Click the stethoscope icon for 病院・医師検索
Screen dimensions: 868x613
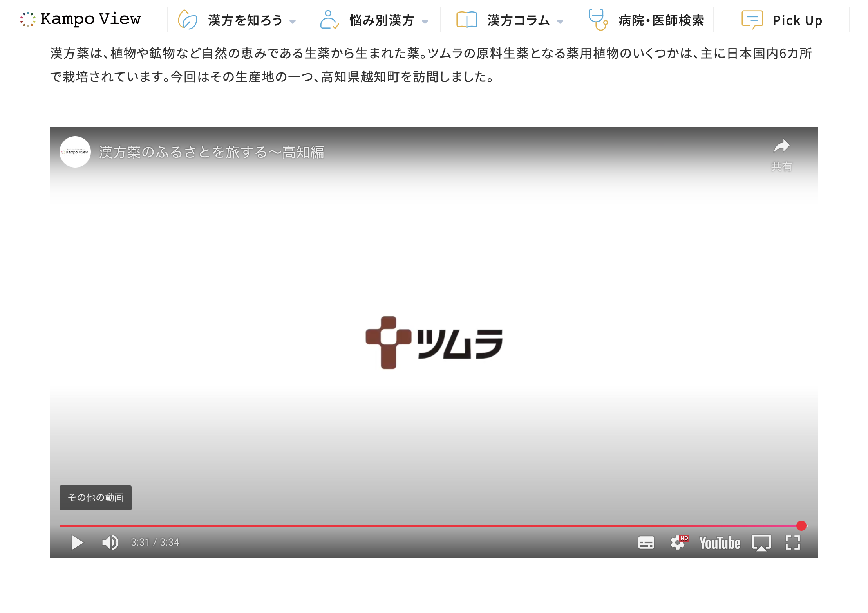[x=598, y=20]
